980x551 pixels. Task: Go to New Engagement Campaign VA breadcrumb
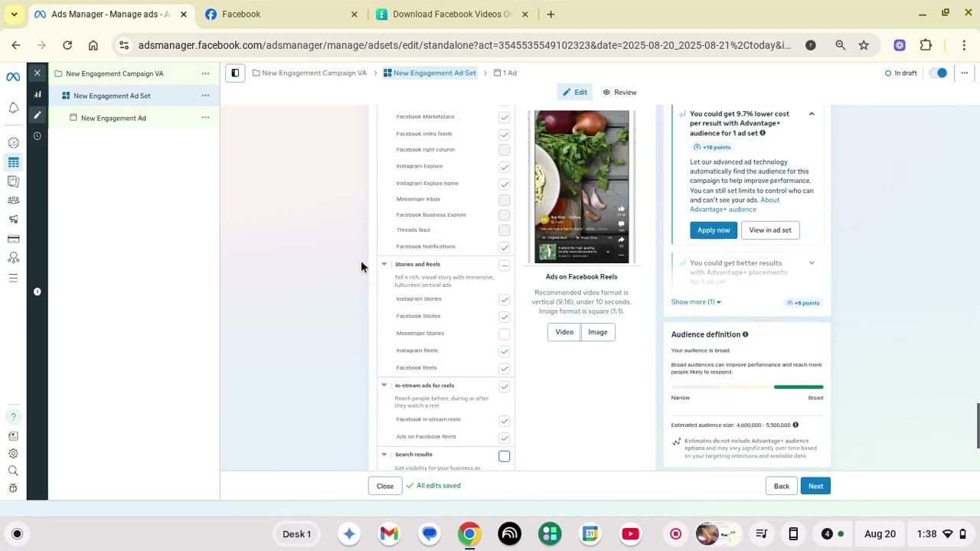(309, 73)
